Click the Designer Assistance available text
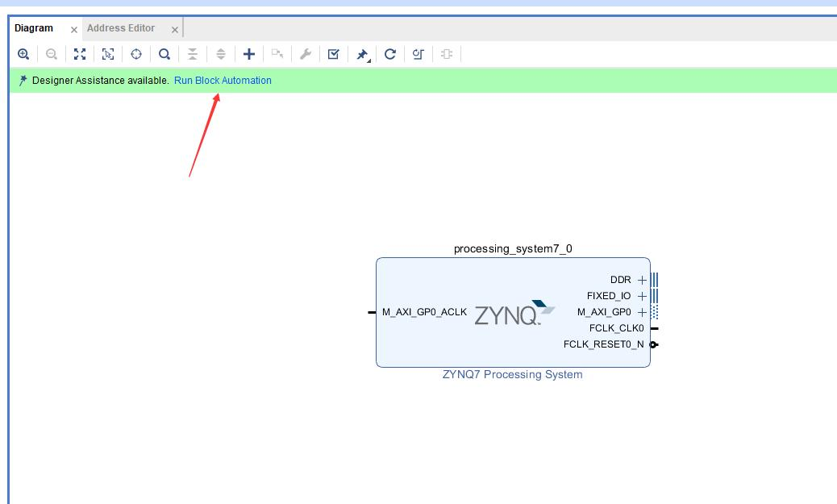 tap(100, 81)
